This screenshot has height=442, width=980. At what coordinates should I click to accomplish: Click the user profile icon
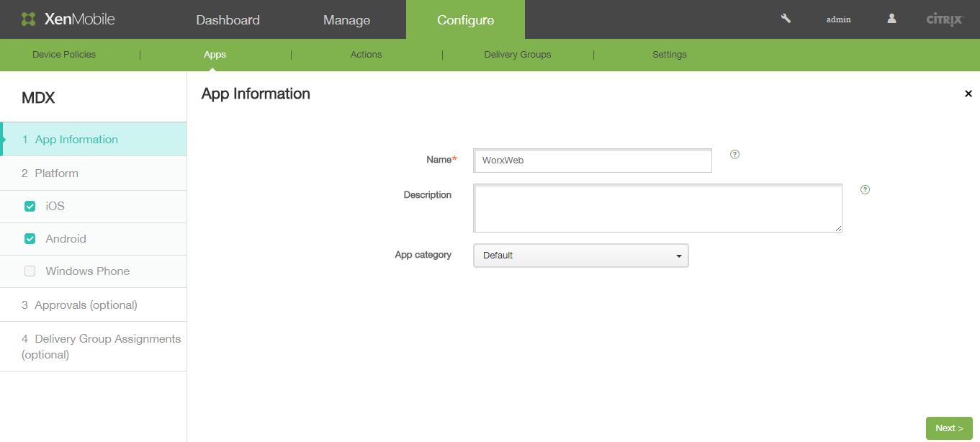coord(891,19)
